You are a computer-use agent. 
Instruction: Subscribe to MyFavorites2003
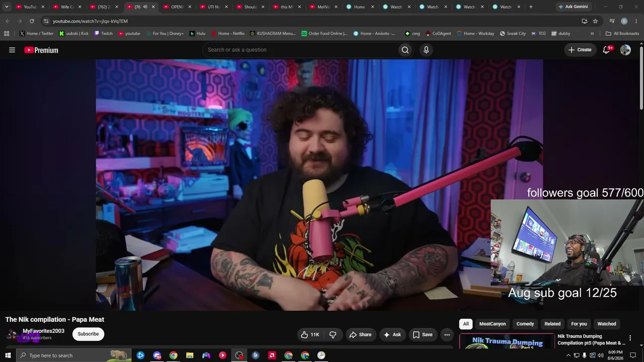88,334
